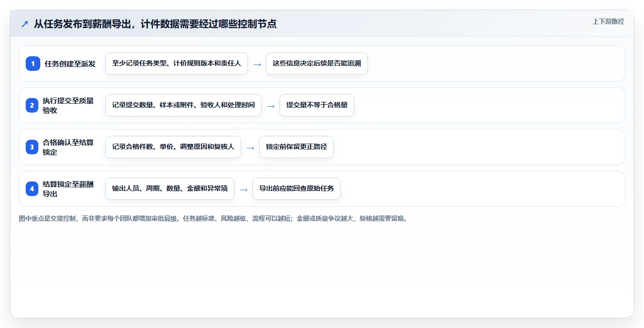
Task: Select the step 1 number badge
Action: click(33, 64)
